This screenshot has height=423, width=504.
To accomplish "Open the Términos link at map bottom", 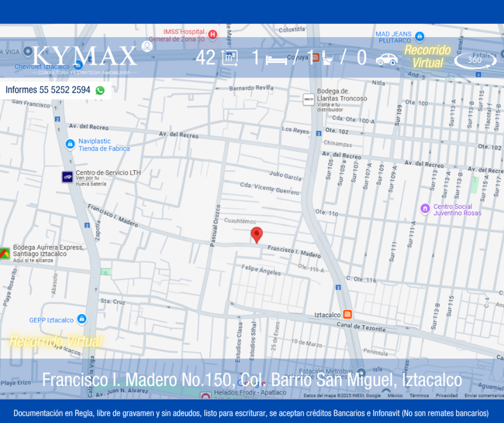I will coord(419,396).
